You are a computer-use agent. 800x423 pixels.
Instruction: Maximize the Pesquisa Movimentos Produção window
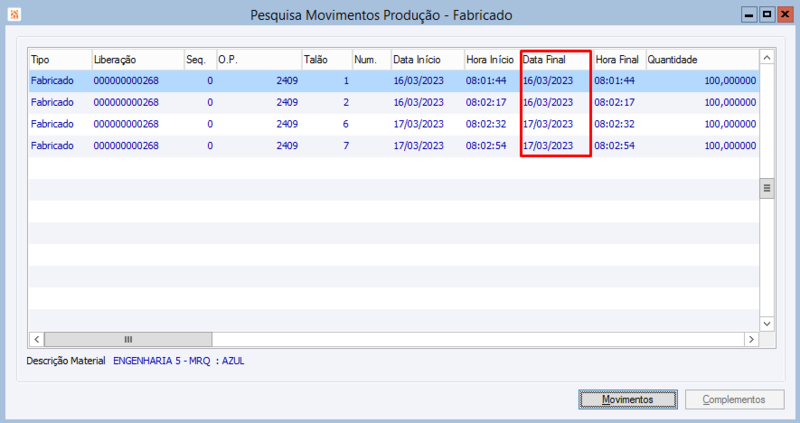point(767,14)
